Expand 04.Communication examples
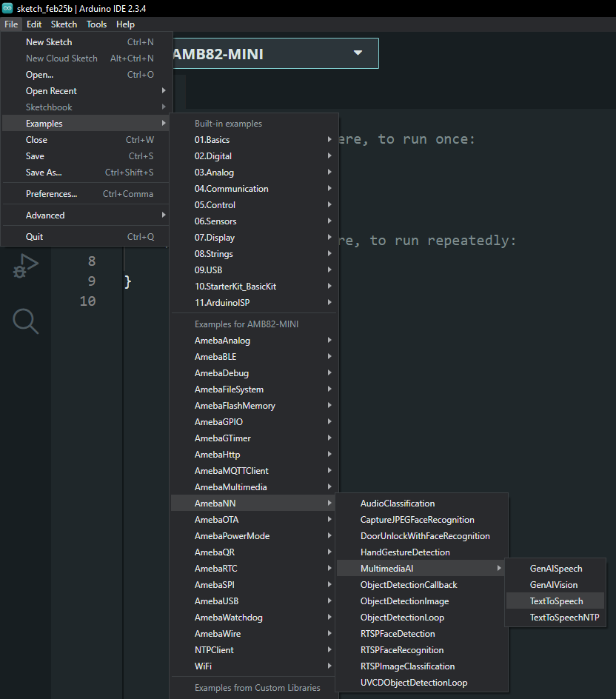Viewport: 616px width, 699px height. pyautogui.click(x=254, y=189)
